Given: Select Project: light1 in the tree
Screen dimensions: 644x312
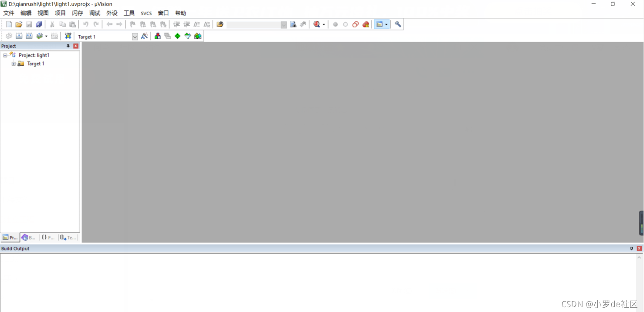Looking at the screenshot, I should (x=34, y=55).
